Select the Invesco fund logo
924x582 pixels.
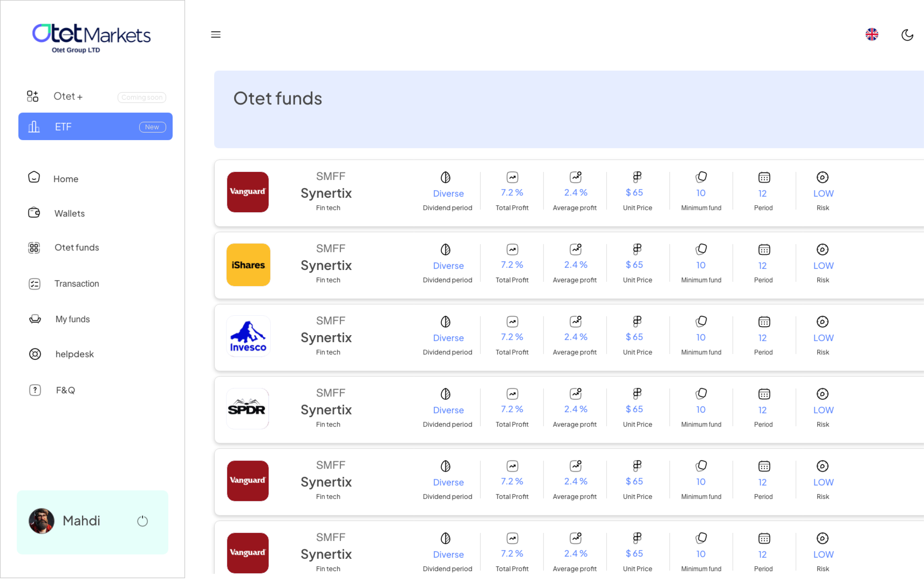click(x=248, y=337)
